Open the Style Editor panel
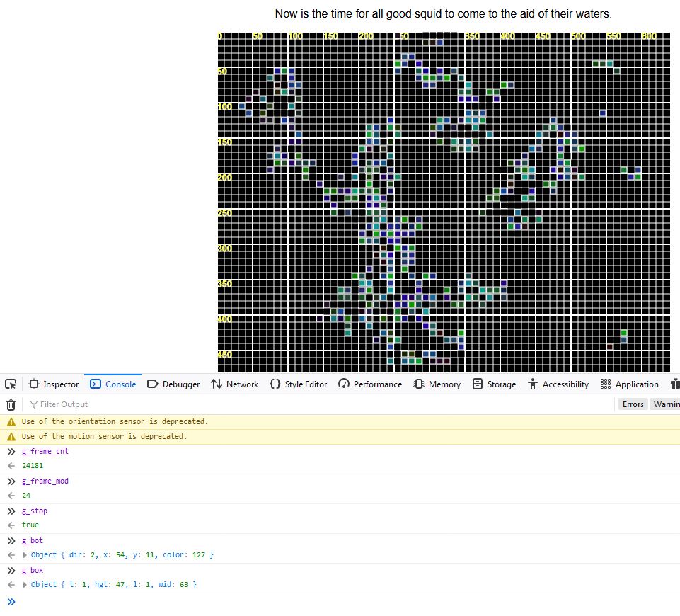This screenshot has width=680, height=616. click(299, 384)
